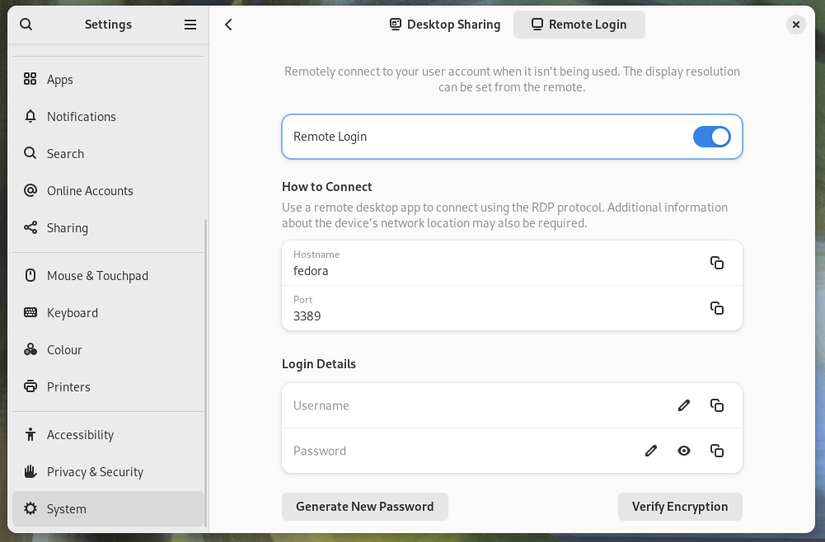The image size is (825, 542).
Task: Open the Settings search icon
Action: tap(26, 24)
